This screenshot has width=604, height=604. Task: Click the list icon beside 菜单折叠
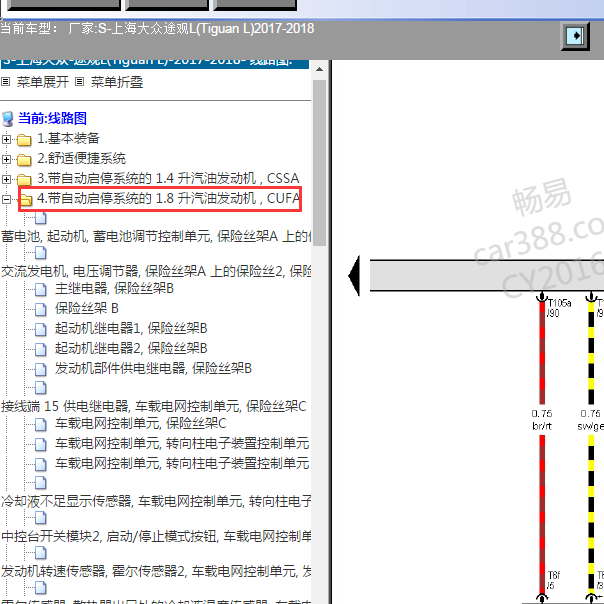(79, 82)
